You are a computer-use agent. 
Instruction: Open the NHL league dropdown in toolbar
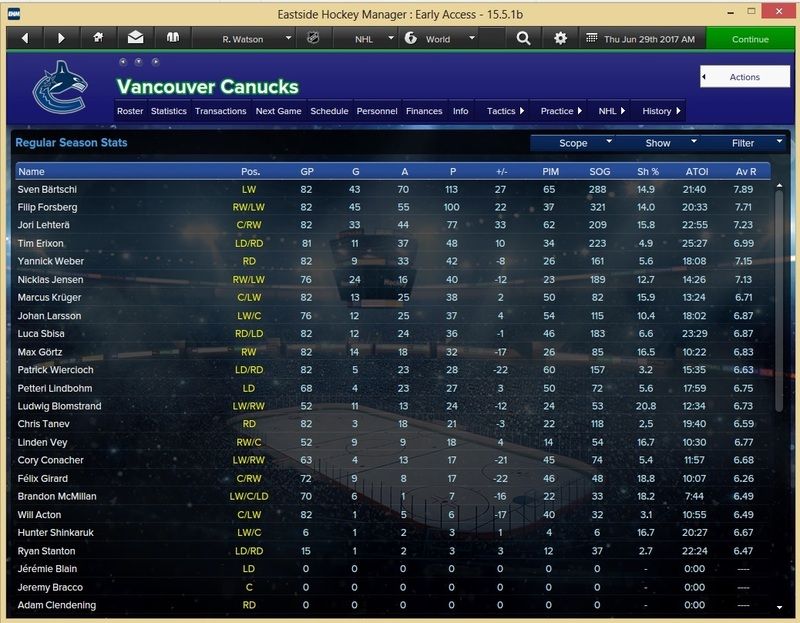pos(365,39)
